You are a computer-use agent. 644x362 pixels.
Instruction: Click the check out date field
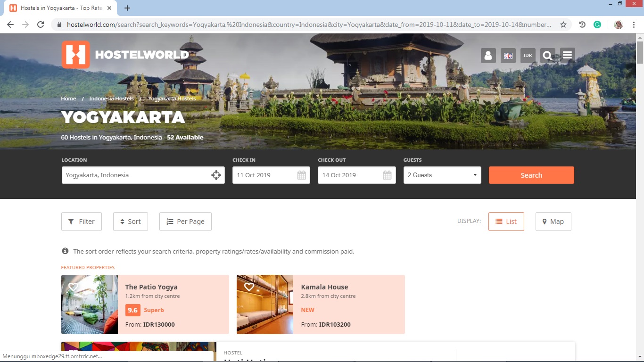click(356, 175)
